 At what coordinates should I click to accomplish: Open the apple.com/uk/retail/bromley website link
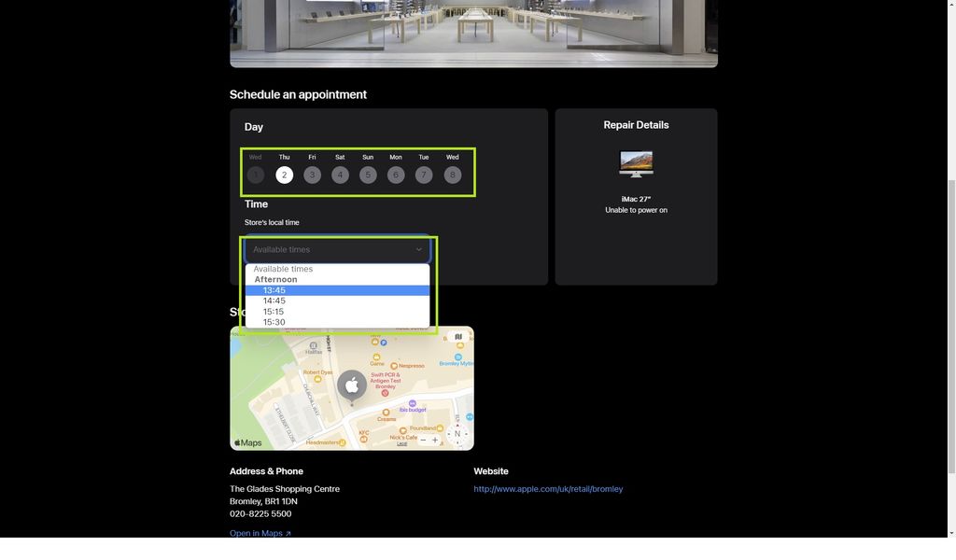pos(548,489)
